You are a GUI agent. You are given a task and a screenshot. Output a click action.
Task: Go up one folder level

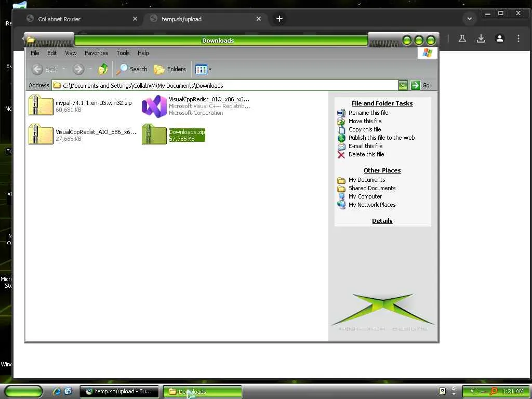103,69
